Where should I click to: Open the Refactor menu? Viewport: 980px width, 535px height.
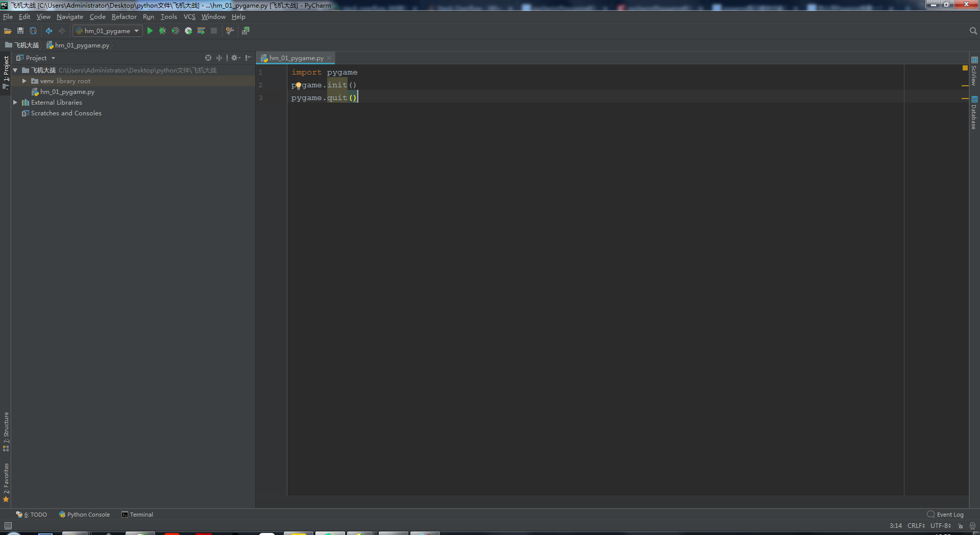(x=124, y=17)
